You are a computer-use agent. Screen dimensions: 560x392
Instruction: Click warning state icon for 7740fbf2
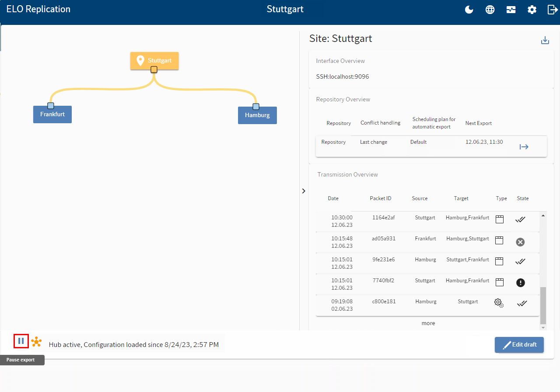coord(520,283)
